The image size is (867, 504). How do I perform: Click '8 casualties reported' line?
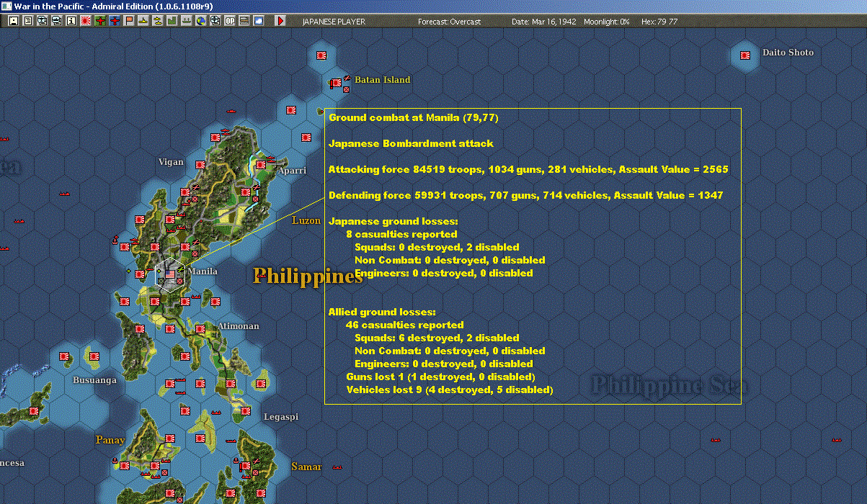click(401, 234)
